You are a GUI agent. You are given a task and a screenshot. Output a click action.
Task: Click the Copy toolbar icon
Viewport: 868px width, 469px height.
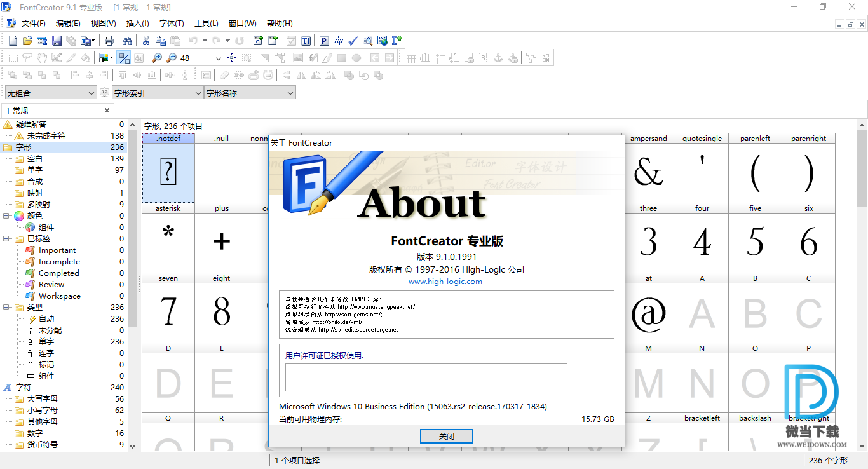(x=160, y=41)
